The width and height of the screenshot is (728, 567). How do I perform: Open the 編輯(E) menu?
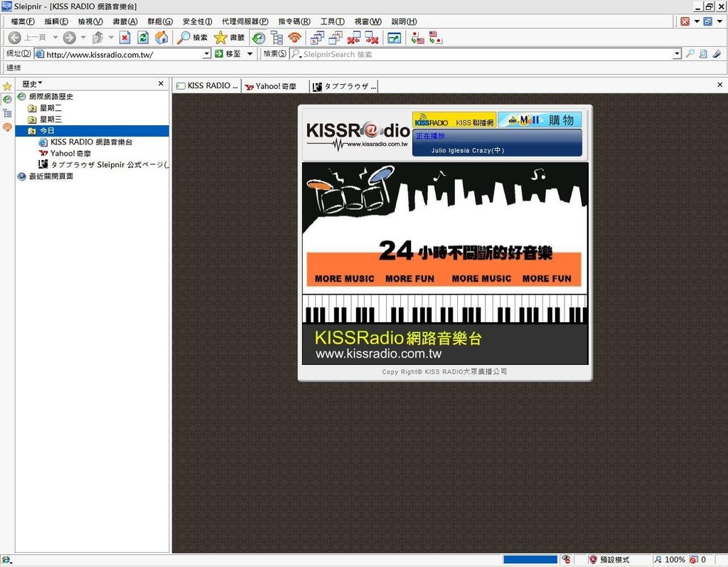56,21
